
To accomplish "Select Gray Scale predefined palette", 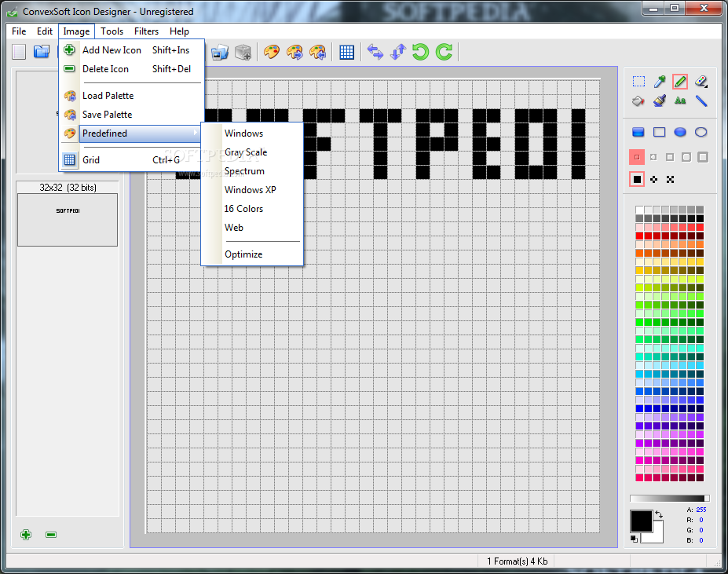I will click(252, 152).
